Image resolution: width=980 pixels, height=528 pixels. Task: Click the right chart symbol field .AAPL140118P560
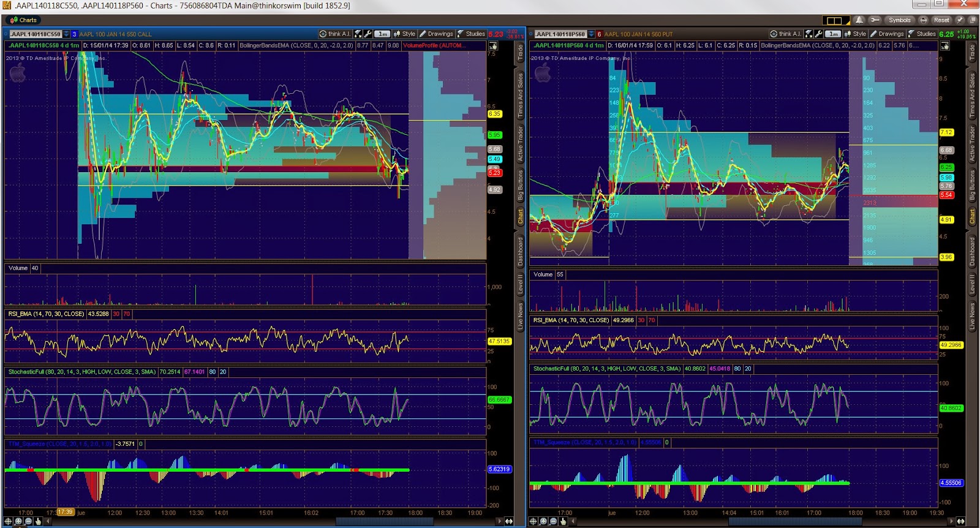(560, 34)
